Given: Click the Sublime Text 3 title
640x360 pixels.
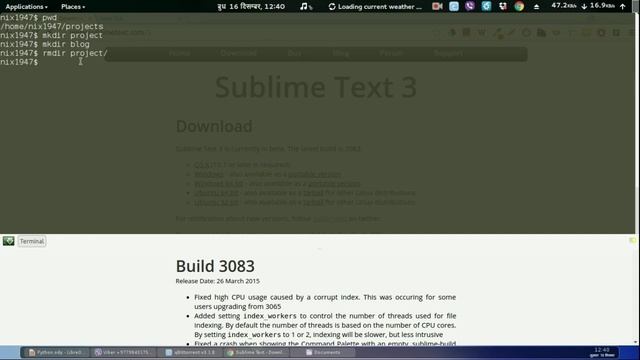Looking at the screenshot, I should 316,87.
